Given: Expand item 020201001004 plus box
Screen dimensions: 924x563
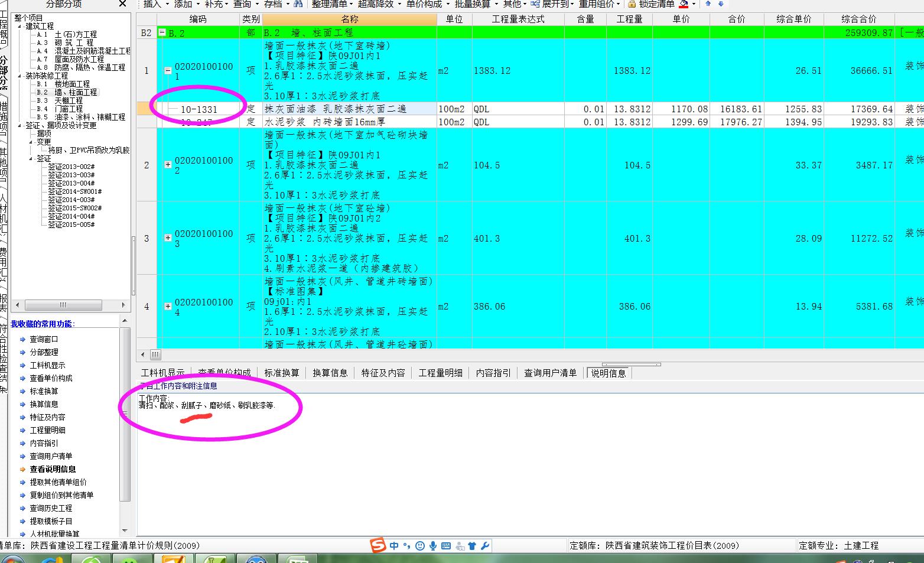Looking at the screenshot, I should point(168,306).
